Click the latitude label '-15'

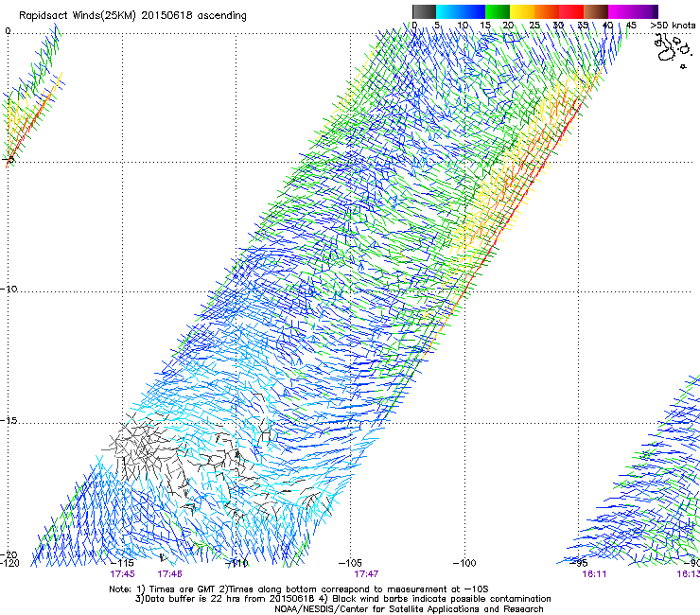click(9, 420)
